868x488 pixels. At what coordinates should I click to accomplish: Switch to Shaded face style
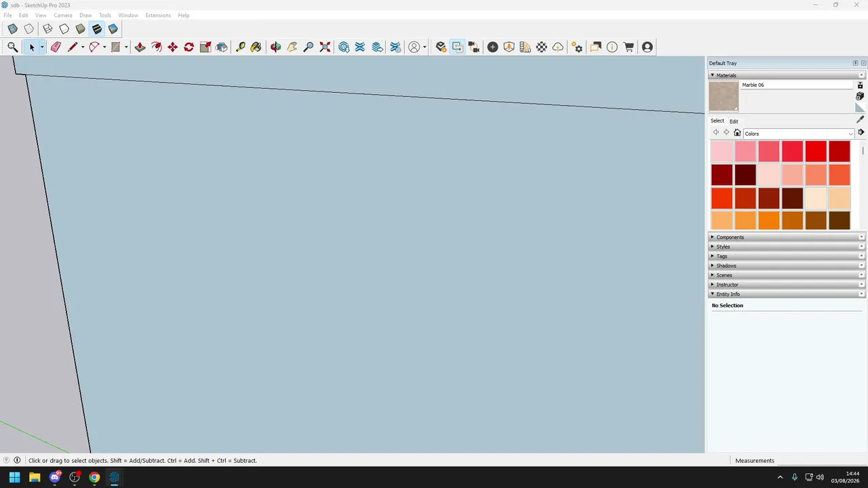[x=80, y=29]
